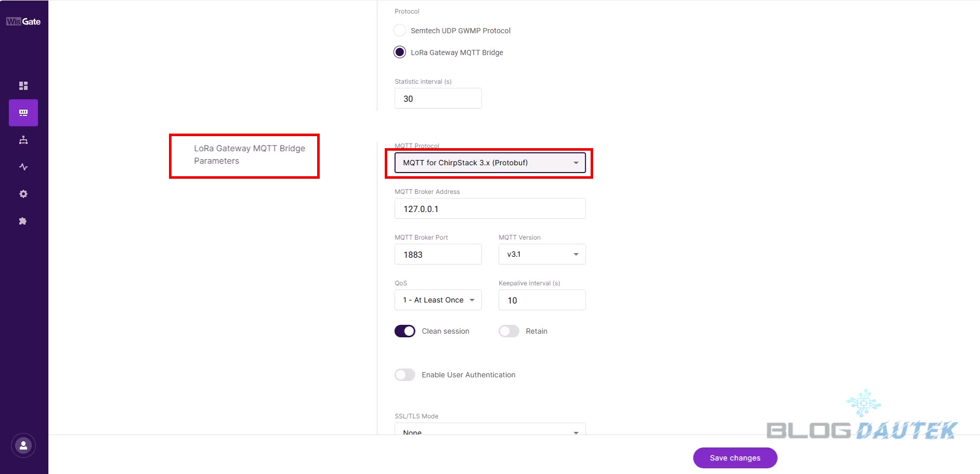Screen dimensions: 980x474
Task: Open the Settings gear sidebar icon
Action: pos(23,194)
